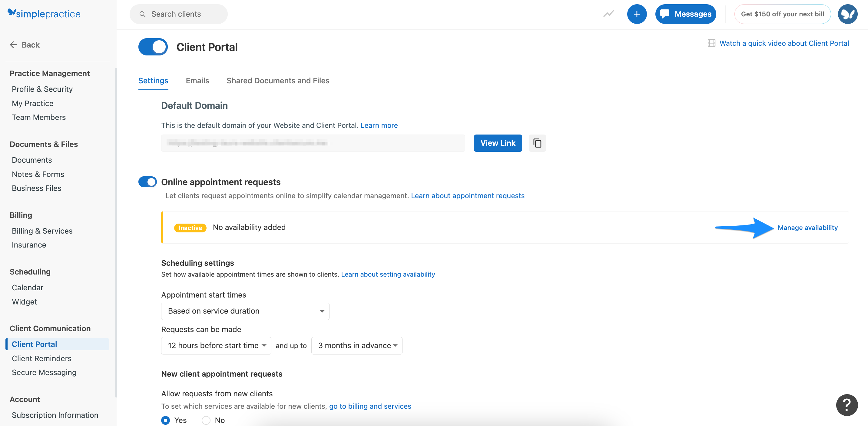Image resolution: width=868 pixels, height=426 pixels.
Task: Select No for new client requests
Action: point(206,420)
